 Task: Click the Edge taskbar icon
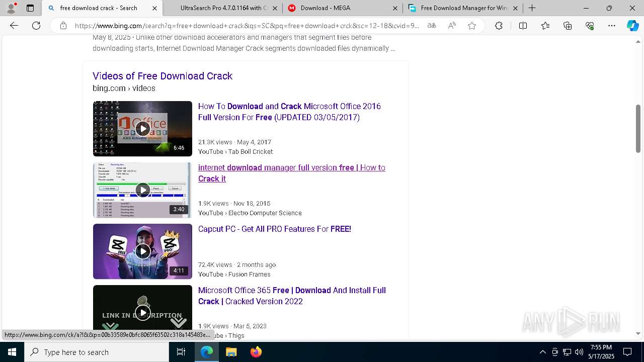[207, 352]
